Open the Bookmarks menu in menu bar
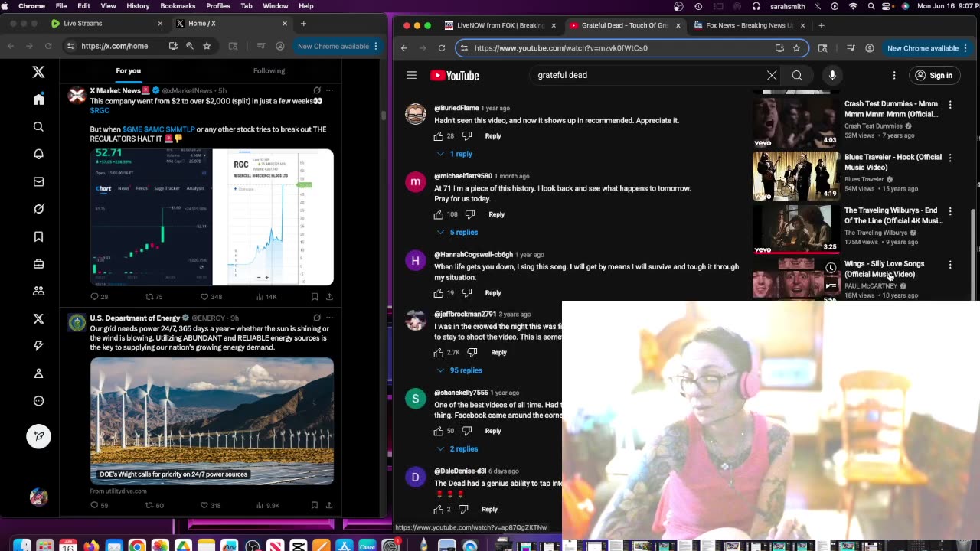 tap(178, 6)
